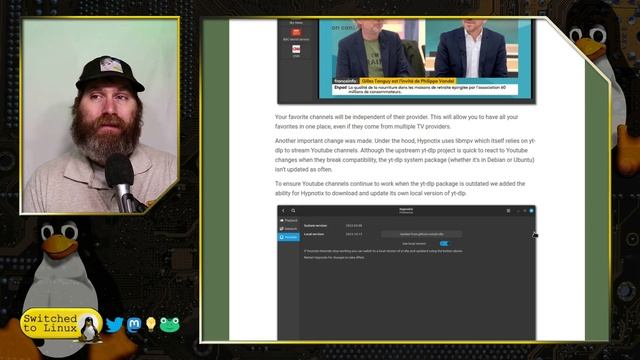The image size is (640, 360).
Task: Click the yellow light bulb icon
Action: coord(151,324)
